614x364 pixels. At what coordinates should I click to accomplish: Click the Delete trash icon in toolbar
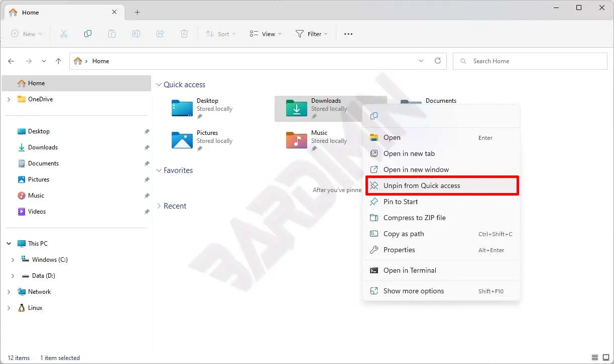pos(184,34)
